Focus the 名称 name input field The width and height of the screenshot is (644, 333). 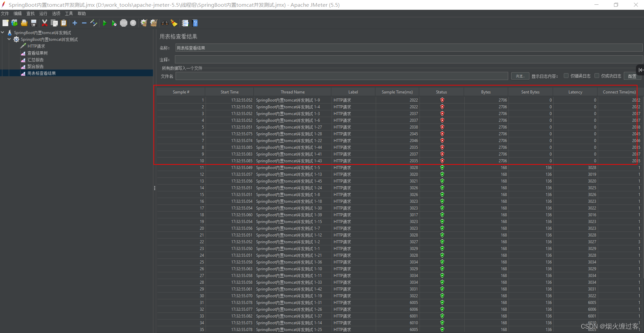(409, 48)
